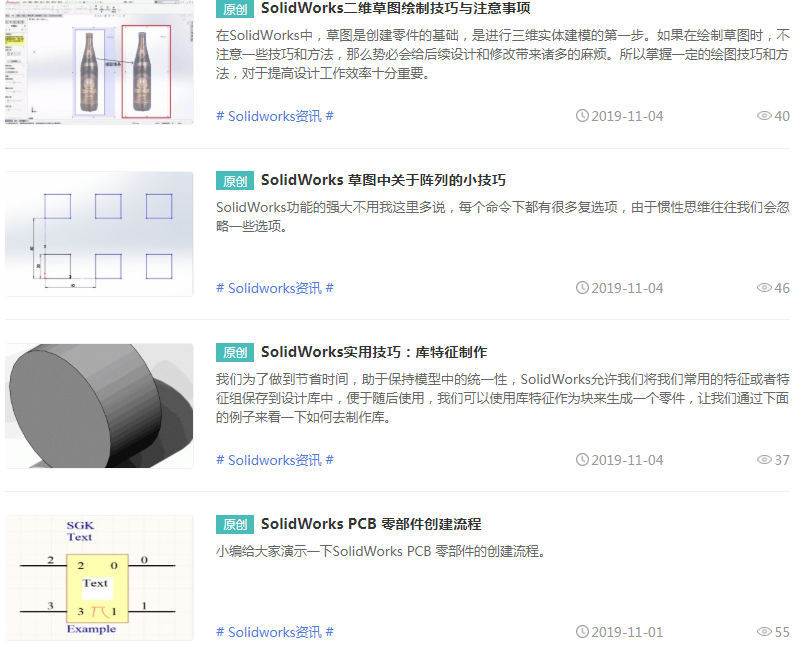801x652 pixels.
Task: Click the Solidworks资讯 tag under the PCB article
Action: point(274,632)
